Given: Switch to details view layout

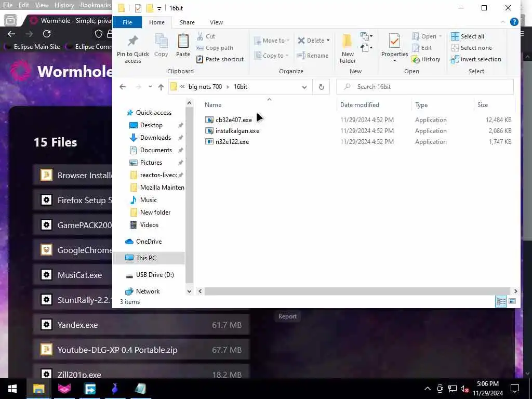Looking at the screenshot, I should tap(501, 301).
